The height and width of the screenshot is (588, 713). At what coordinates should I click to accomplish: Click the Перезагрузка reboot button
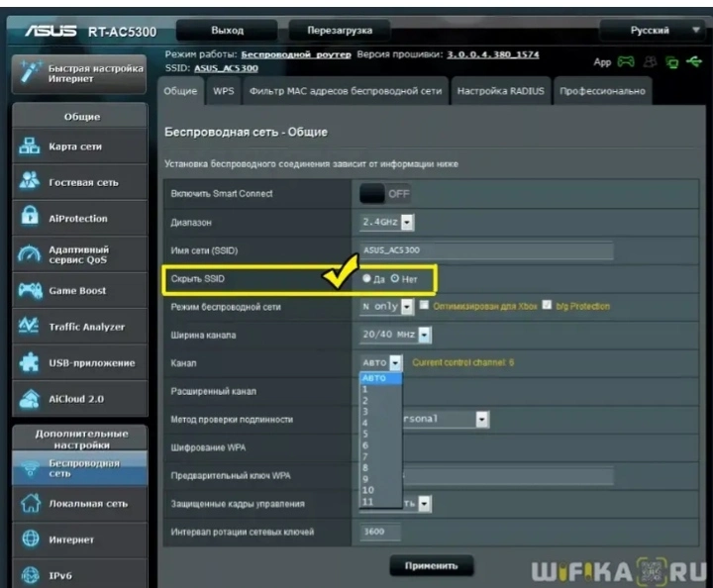[340, 31]
